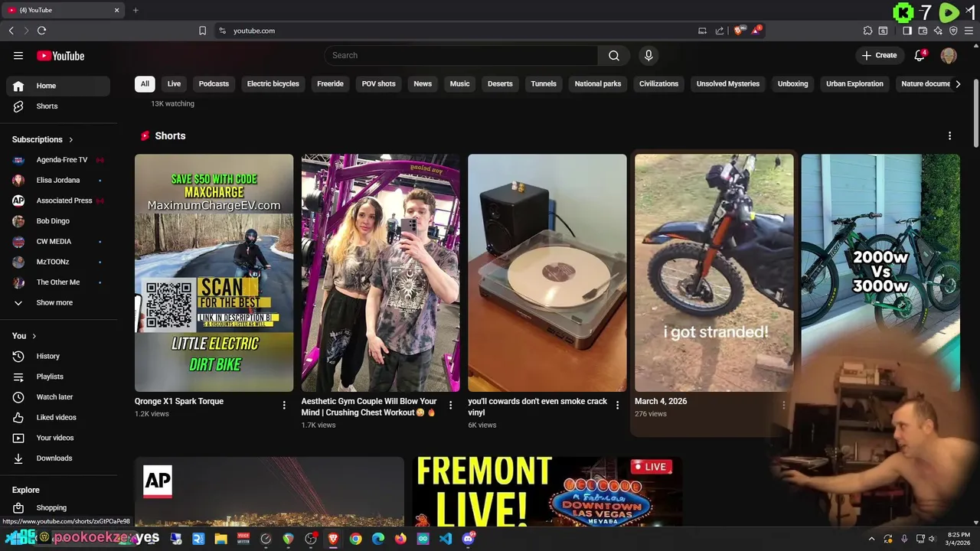Screen dimensions: 980x551
Task: Open Liked videos in sidebar
Action: (x=58, y=417)
